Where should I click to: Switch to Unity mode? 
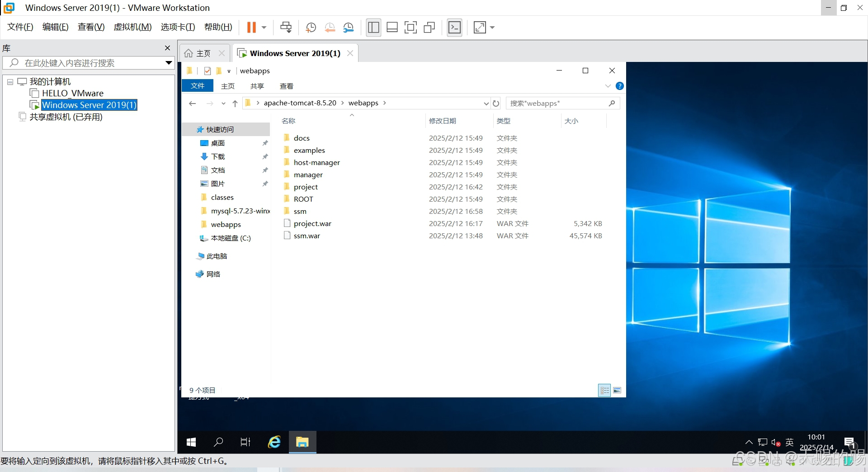[429, 27]
